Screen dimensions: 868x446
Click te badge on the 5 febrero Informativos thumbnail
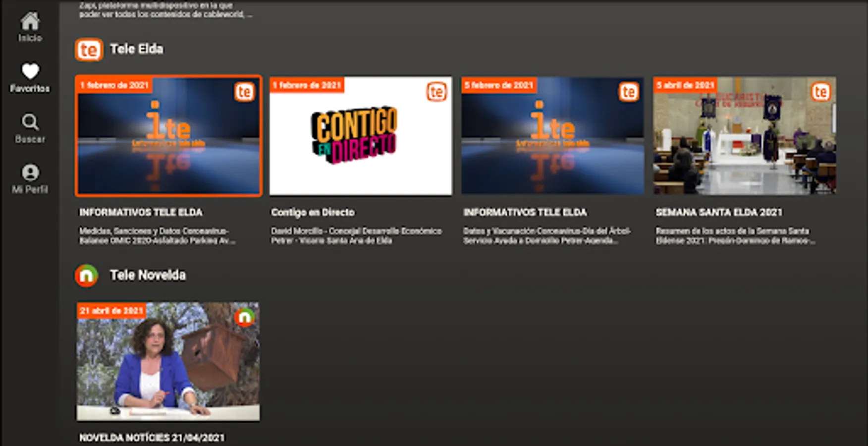point(629,92)
